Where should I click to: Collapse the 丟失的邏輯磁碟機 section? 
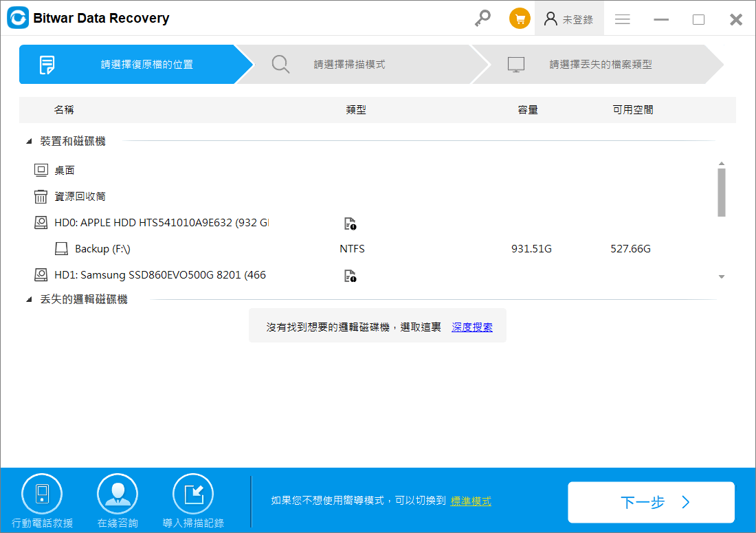29,300
